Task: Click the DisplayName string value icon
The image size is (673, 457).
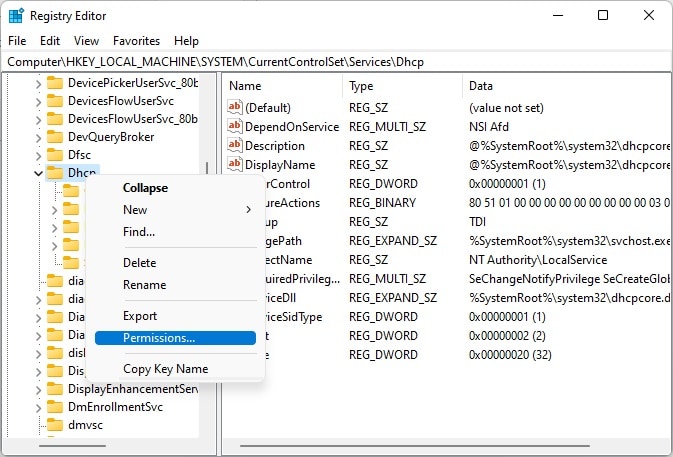Action: point(235,164)
